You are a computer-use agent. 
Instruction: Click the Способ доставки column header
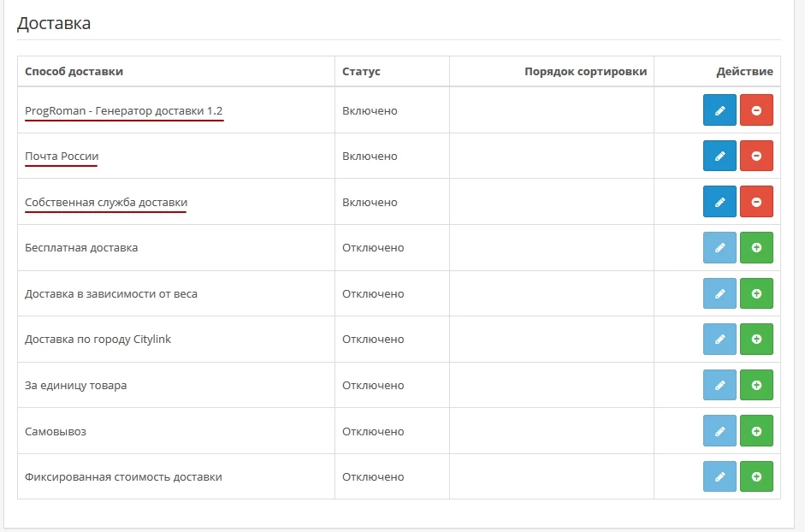coord(74,71)
